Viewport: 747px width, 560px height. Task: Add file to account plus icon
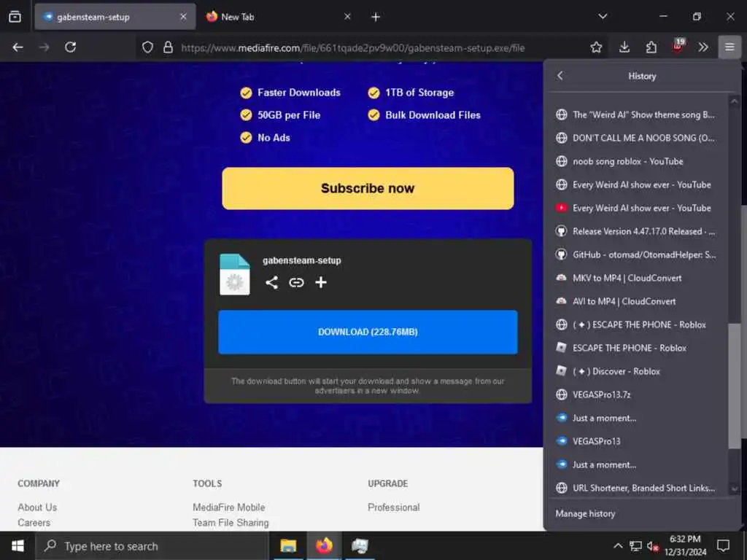pyautogui.click(x=321, y=282)
